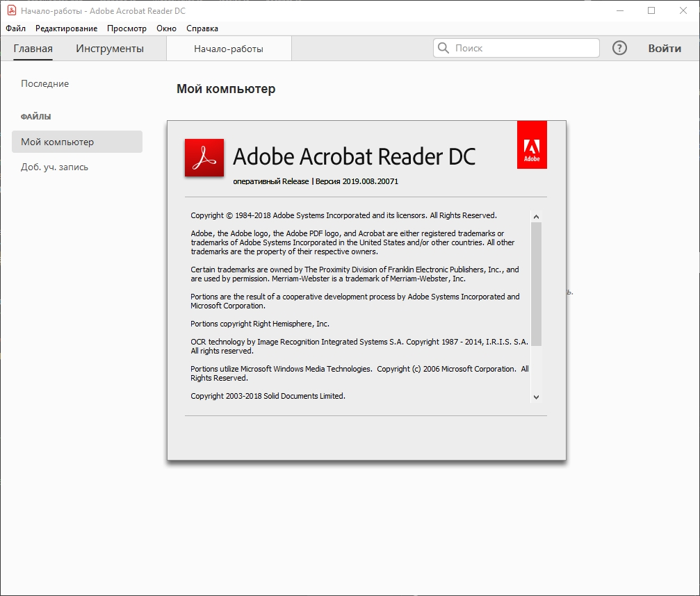Select Мой компьютер in the sidebar
This screenshot has height=596, width=700.
(x=77, y=142)
